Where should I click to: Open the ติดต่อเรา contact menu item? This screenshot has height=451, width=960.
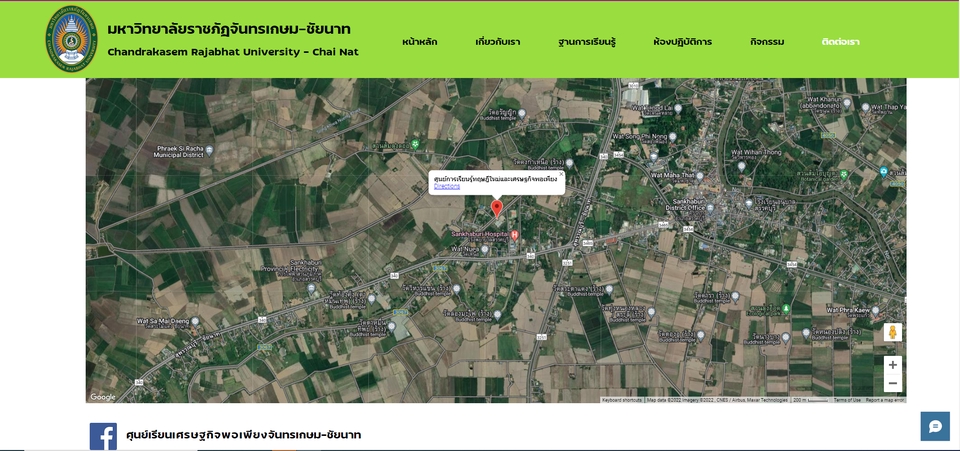tap(841, 42)
